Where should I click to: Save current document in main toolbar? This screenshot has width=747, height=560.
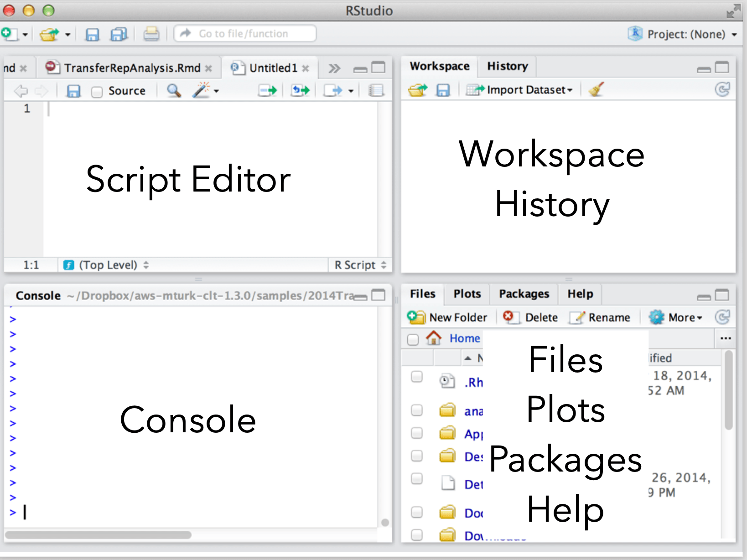point(93,35)
